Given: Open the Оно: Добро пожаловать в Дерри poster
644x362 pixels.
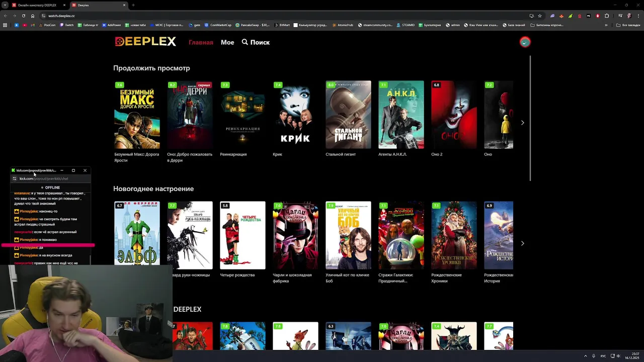Looking at the screenshot, I should pyautogui.click(x=190, y=115).
